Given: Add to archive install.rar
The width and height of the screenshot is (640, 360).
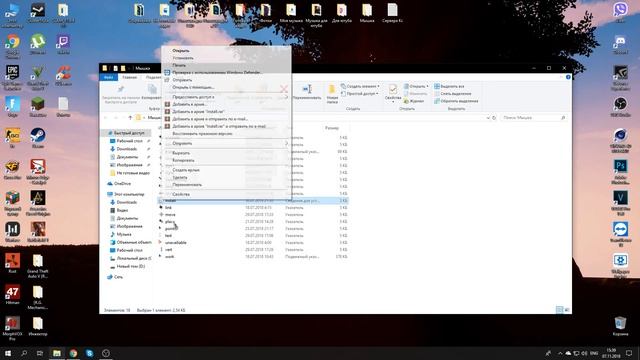Looking at the screenshot, I should tap(198, 111).
